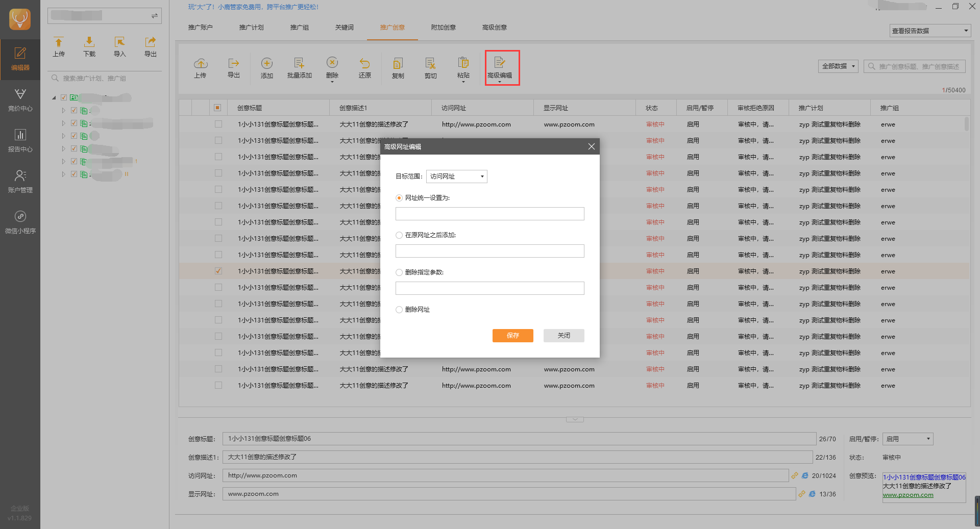Expand the last child plan tree node
Image resolution: width=980 pixels, height=529 pixels.
64,174
